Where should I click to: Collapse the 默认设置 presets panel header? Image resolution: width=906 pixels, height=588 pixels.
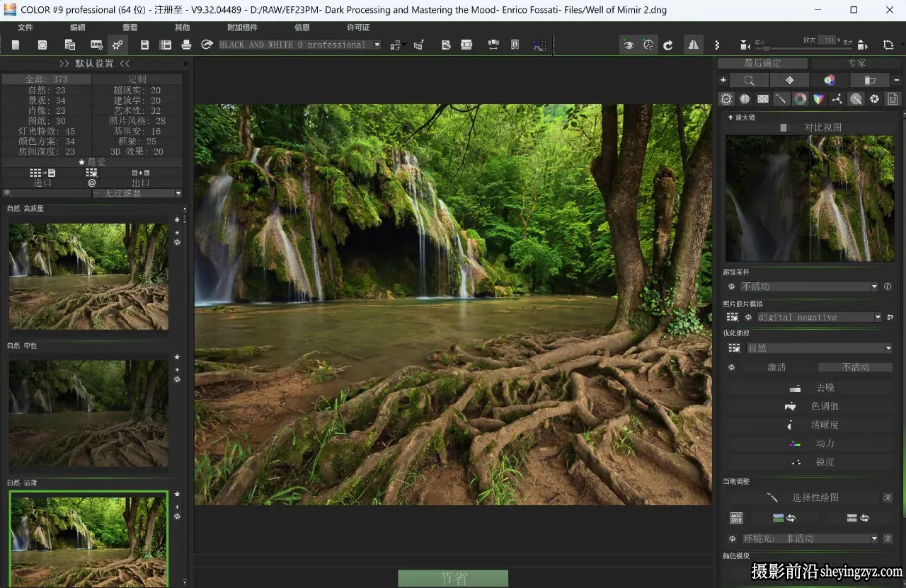(x=94, y=63)
